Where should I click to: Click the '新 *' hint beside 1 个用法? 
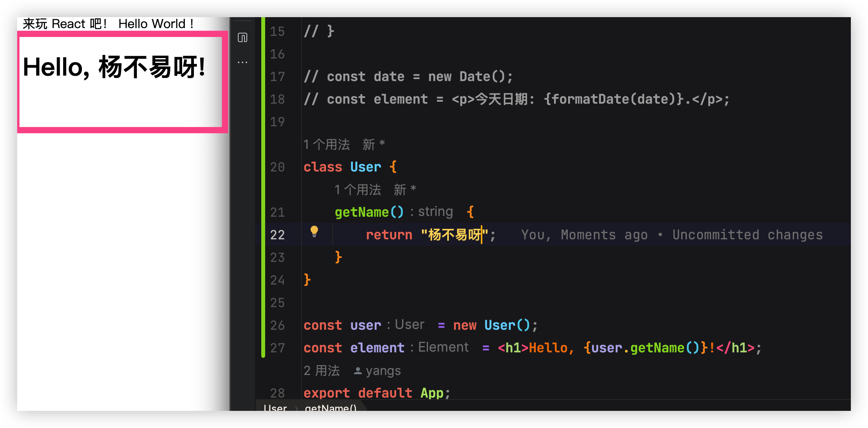373,144
